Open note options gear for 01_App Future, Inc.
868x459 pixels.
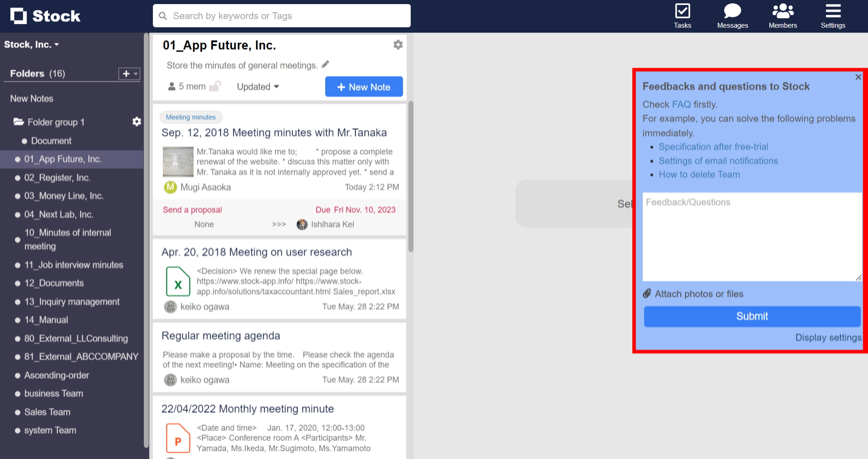(398, 44)
